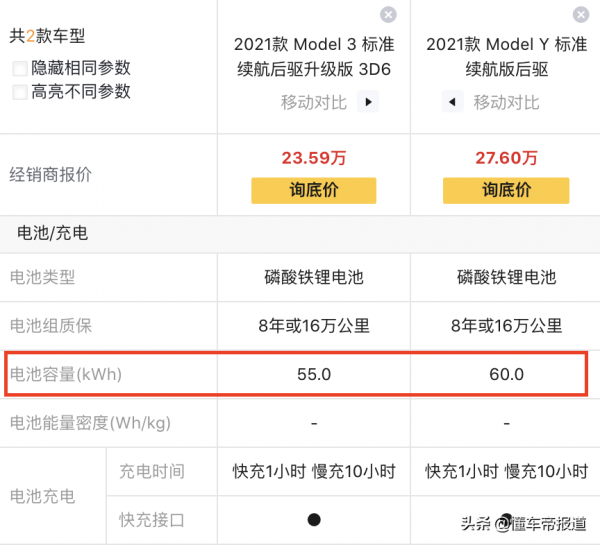Click the Model 3 price 23.59万
Image resolution: width=600 pixels, height=545 pixels.
[x=313, y=157]
